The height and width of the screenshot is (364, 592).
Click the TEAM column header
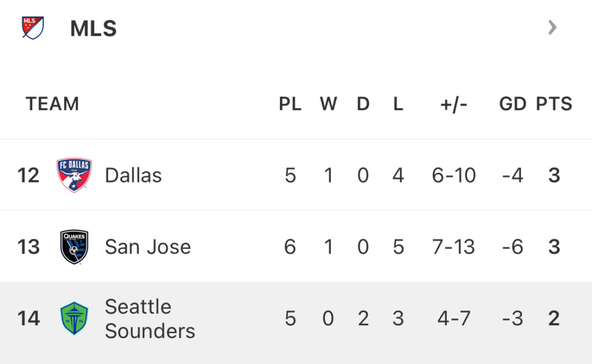[x=53, y=104]
